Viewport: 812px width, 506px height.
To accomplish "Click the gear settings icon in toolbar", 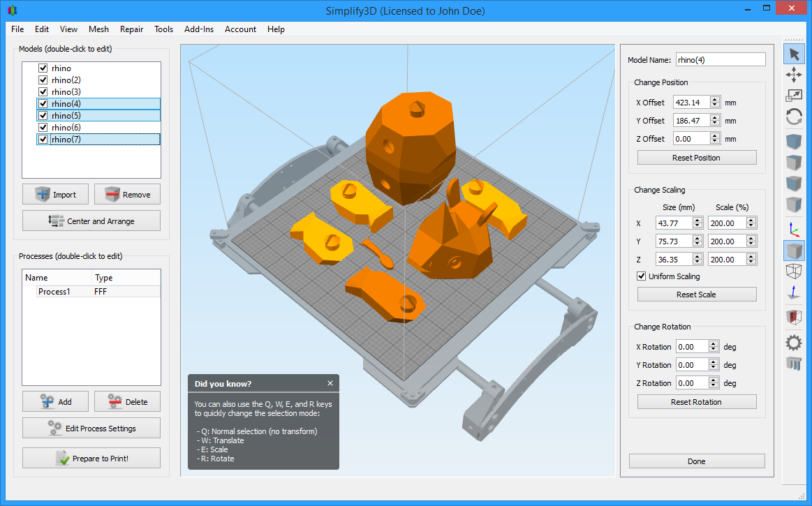I will 794,343.
